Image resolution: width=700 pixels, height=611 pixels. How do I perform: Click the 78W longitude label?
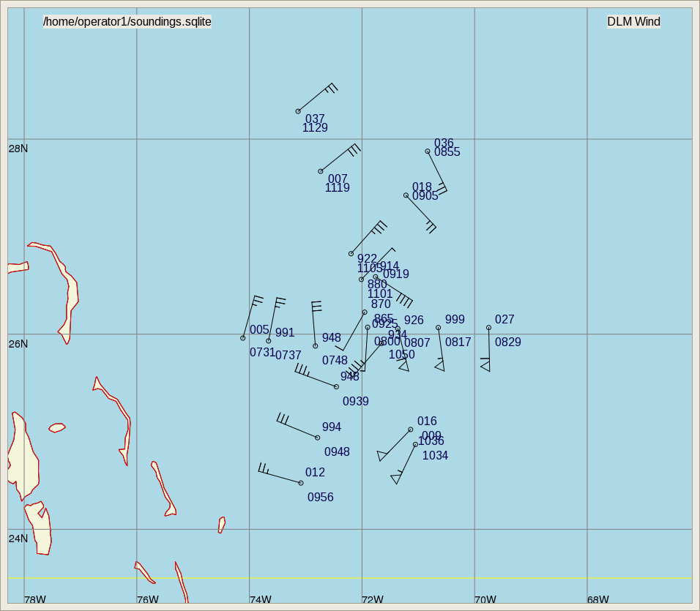click(35, 599)
